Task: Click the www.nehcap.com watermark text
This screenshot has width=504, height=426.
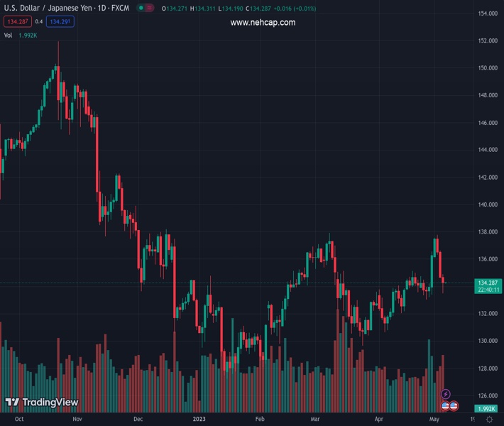Action: click(x=263, y=23)
